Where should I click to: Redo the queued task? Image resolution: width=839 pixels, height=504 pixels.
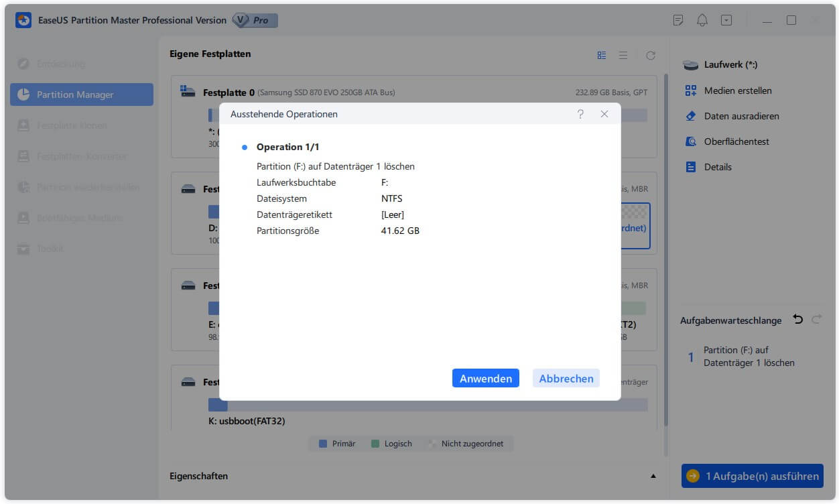coord(816,320)
